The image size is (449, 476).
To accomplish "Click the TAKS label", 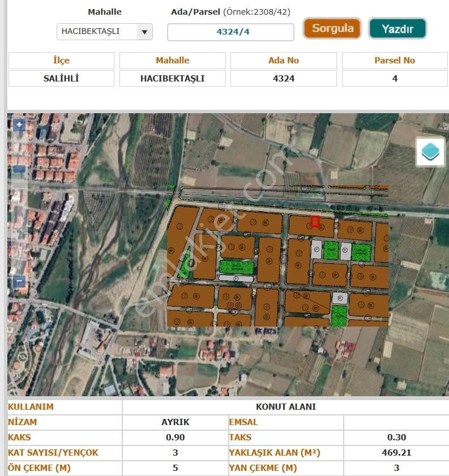I will (240, 437).
